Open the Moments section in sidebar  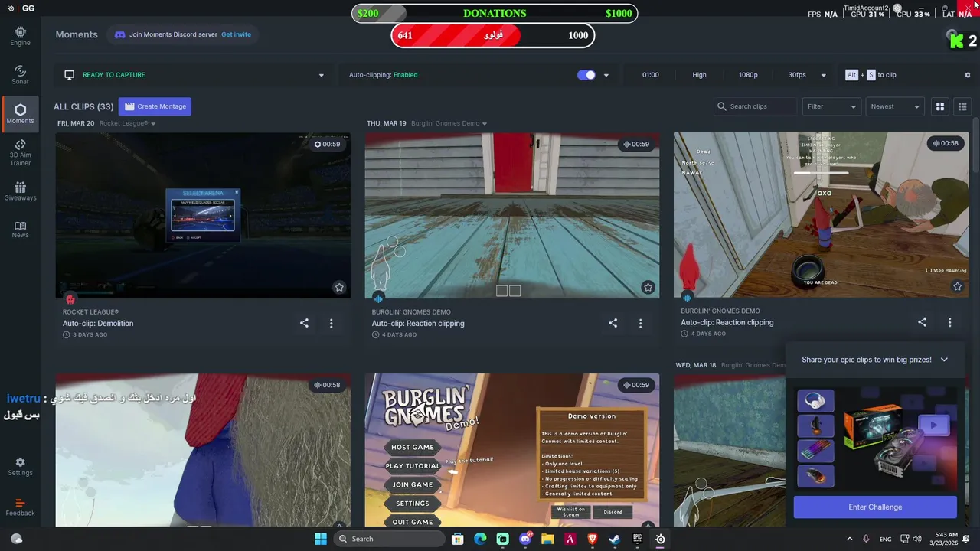(20, 114)
